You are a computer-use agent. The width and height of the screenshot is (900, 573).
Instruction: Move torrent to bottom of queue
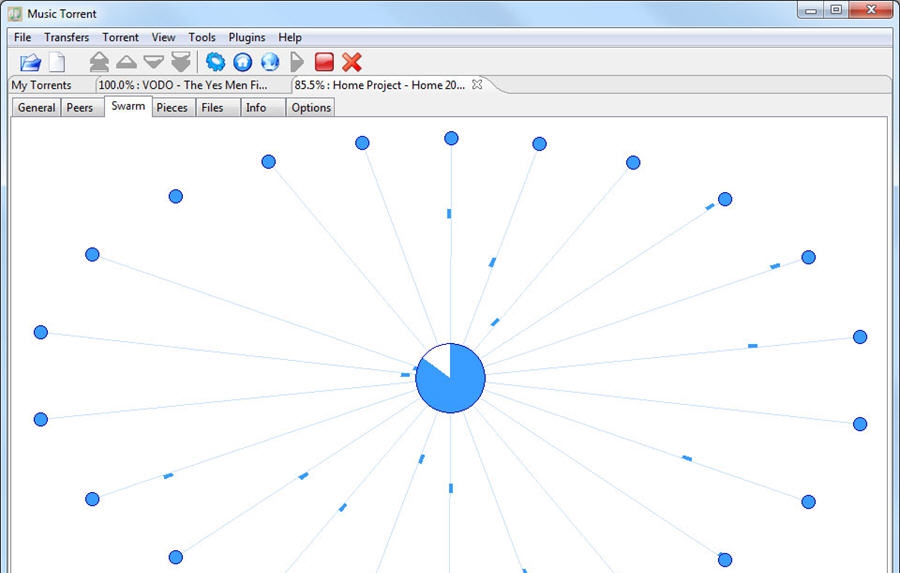click(x=180, y=62)
